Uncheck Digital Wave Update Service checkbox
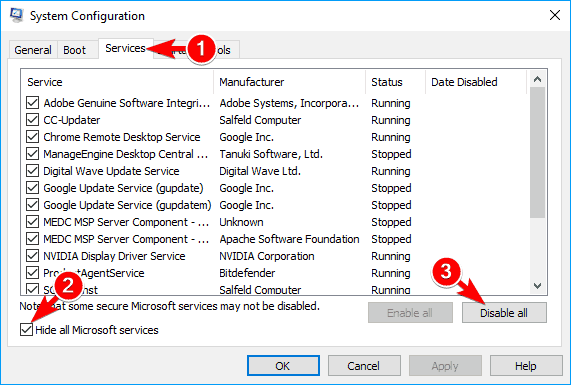Viewport: 571px width, 385px height. pyautogui.click(x=32, y=171)
